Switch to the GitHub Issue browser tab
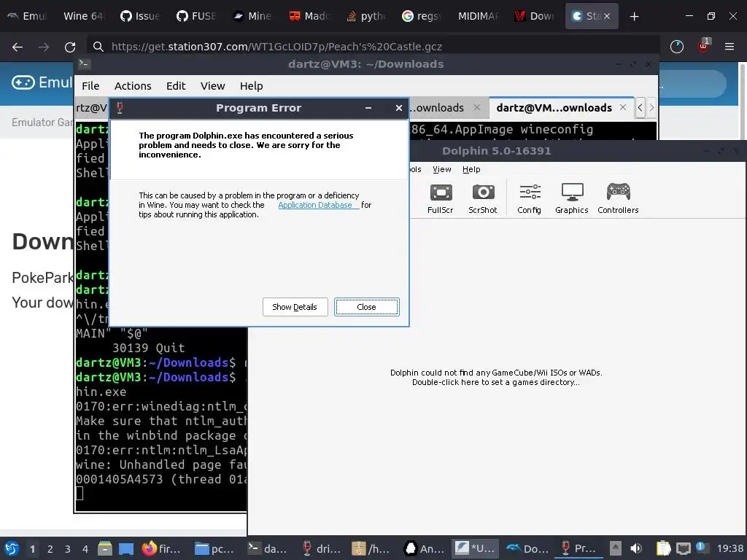The image size is (747, 560). tap(140, 16)
